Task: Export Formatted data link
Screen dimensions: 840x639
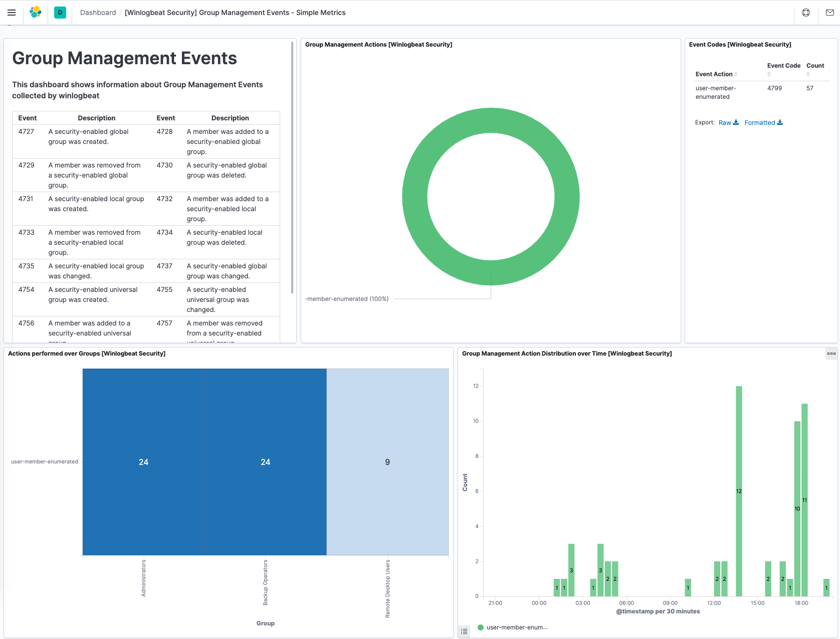Action: [x=760, y=122]
